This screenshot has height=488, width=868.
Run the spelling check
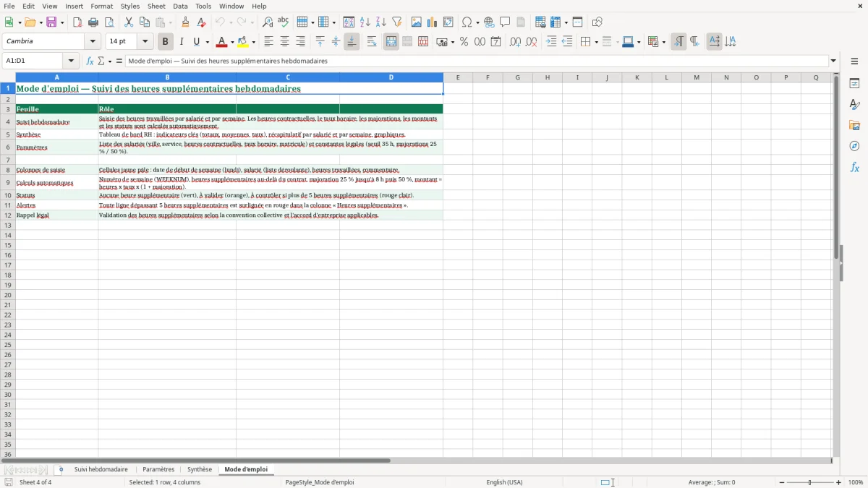(284, 22)
